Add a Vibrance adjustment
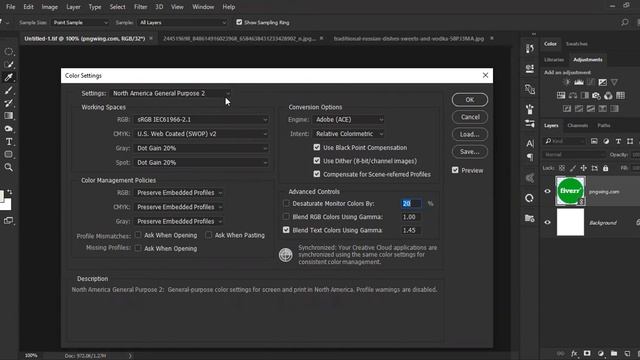The height and width of the screenshot is (360, 640). click(x=614, y=82)
